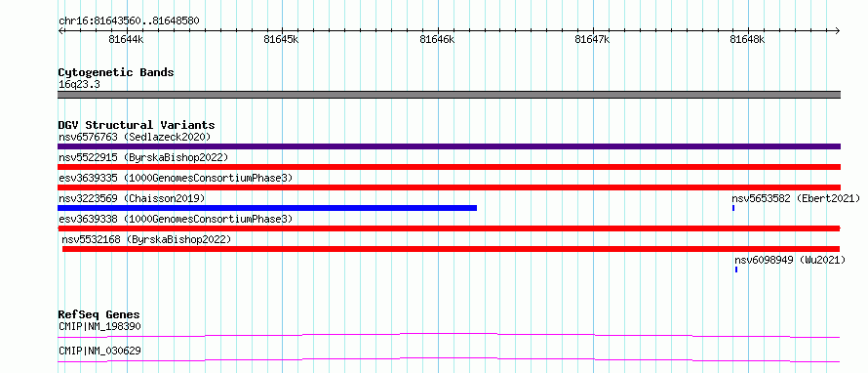This screenshot has height=373, width=868.
Task: Click the nsv3223569 (Chaisson2019) label
Action: (132, 198)
